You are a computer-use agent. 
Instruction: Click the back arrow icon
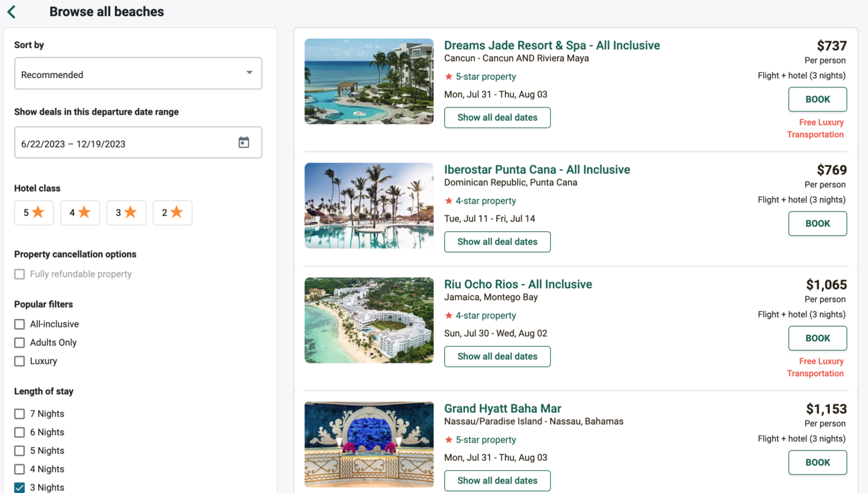11,11
